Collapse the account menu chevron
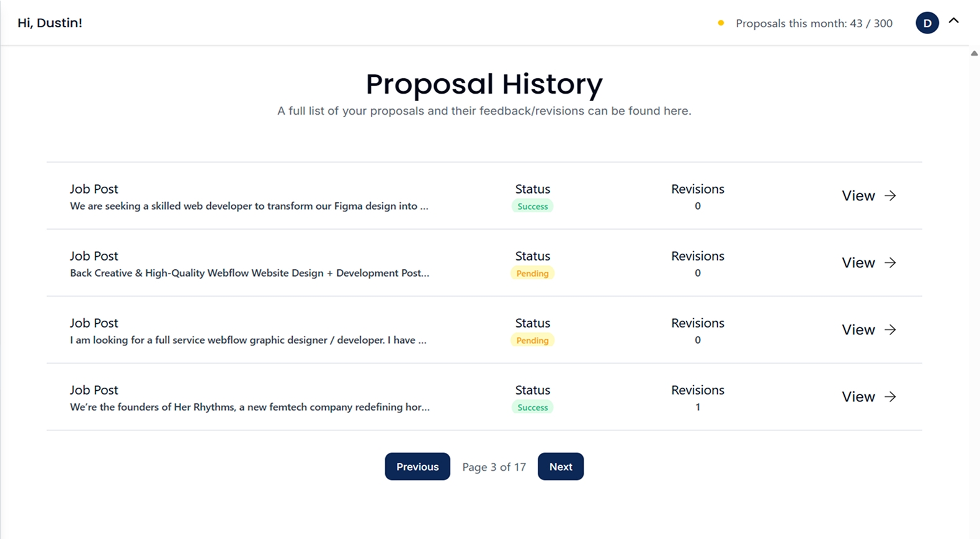Image resolution: width=980 pixels, height=539 pixels. point(954,21)
